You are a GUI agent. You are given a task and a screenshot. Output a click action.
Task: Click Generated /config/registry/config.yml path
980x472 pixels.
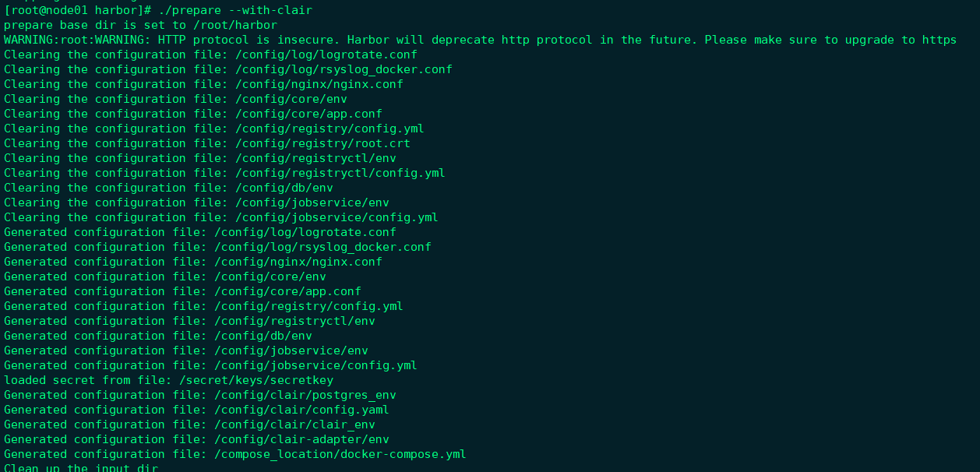[308, 306]
